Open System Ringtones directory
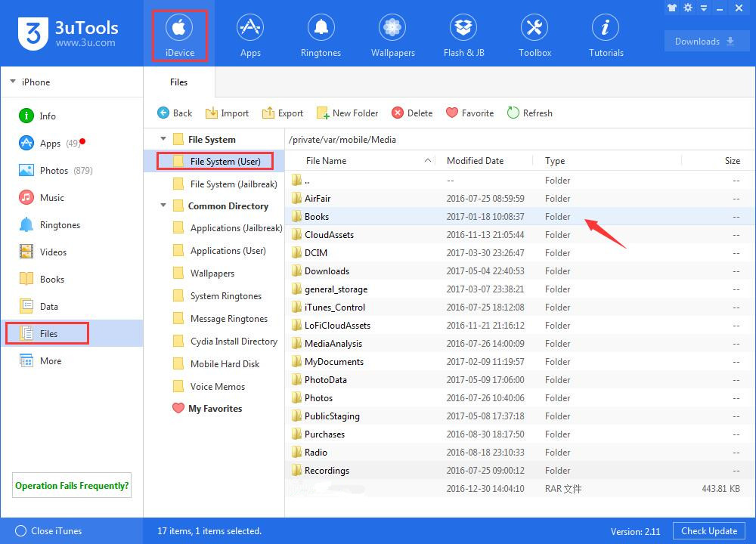Viewport: 756px width, 544px height. click(x=217, y=296)
